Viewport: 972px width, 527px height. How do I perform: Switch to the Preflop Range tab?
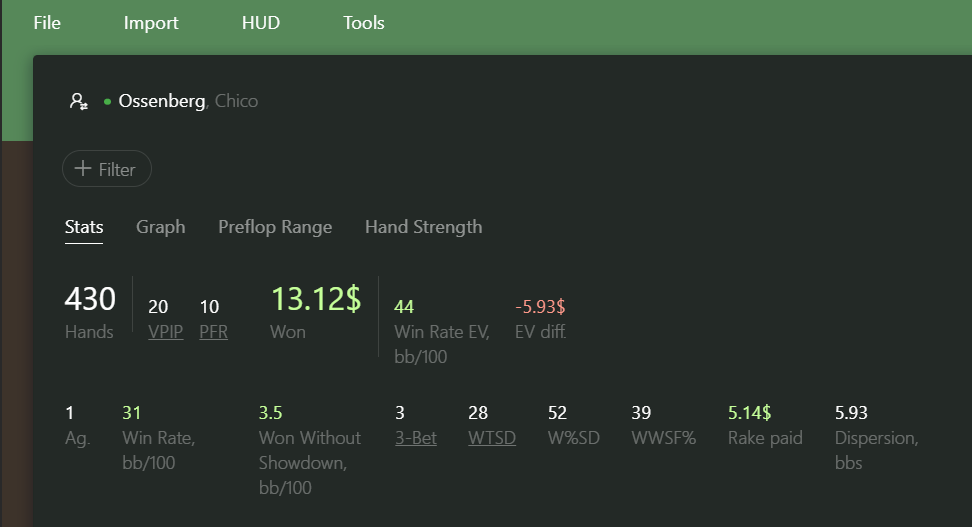275,227
